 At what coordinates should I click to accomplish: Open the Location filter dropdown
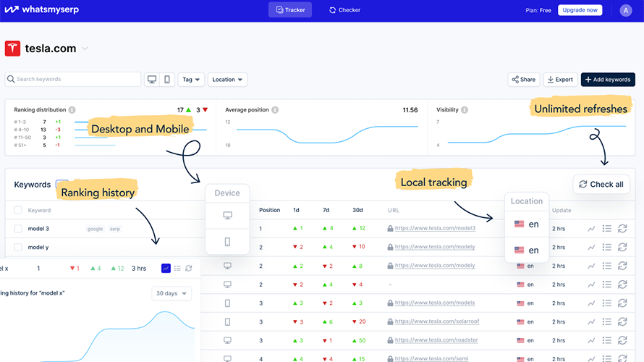point(227,80)
